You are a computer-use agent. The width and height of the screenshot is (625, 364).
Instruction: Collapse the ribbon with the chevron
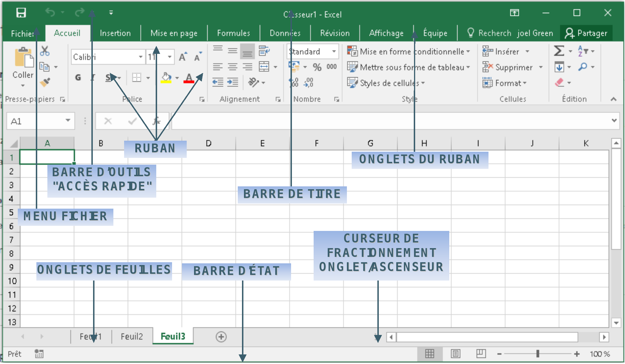[x=613, y=99]
